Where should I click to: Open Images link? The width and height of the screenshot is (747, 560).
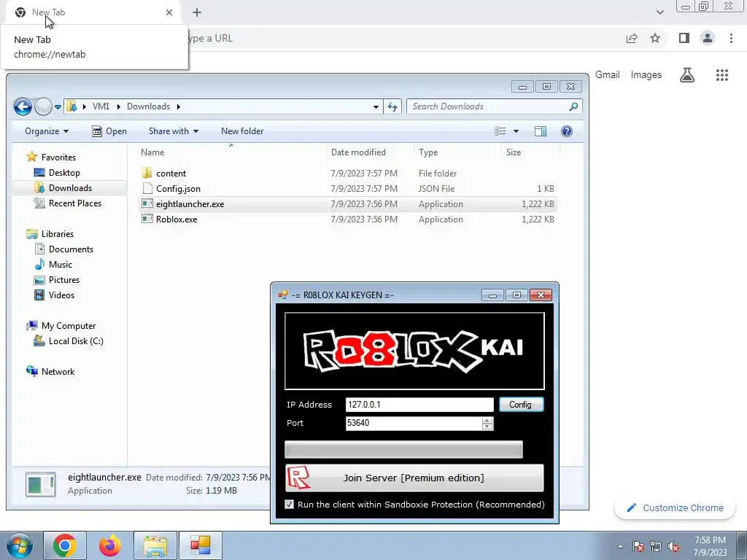click(x=646, y=75)
